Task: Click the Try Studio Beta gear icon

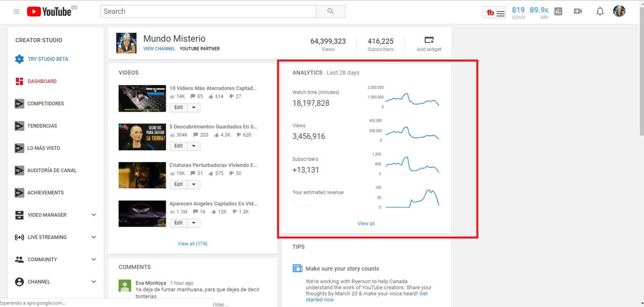Action: point(19,59)
